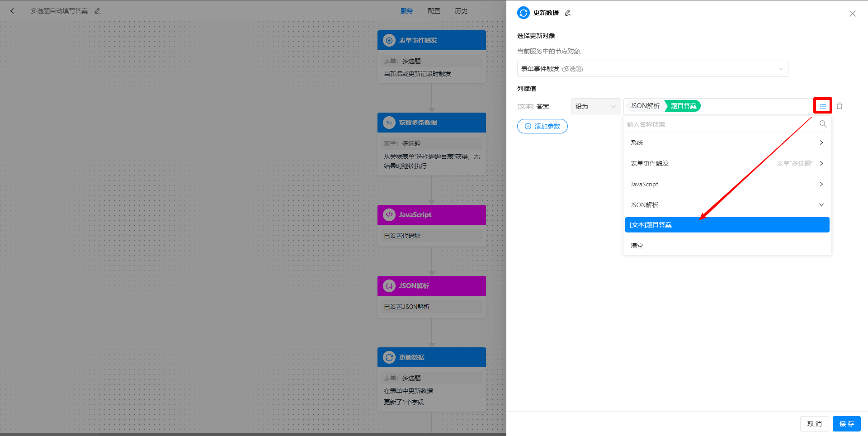Click the pencil icon beside 更新数据 title
The width and height of the screenshot is (868, 436).
567,13
